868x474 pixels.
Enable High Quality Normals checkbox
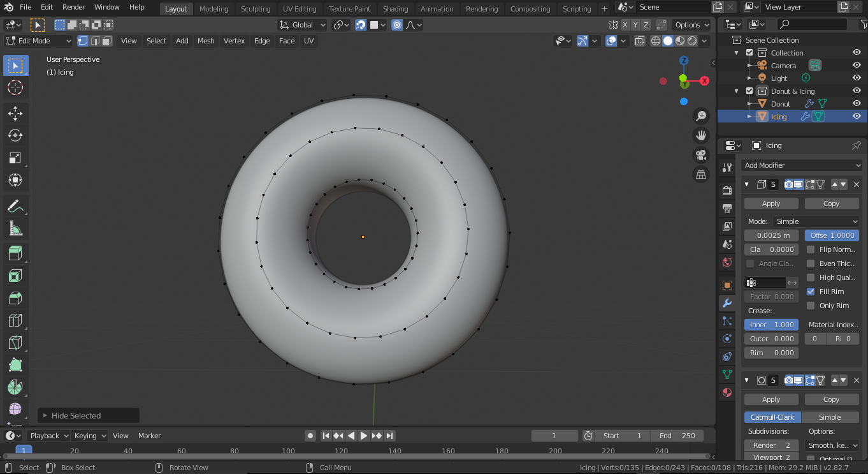point(811,278)
